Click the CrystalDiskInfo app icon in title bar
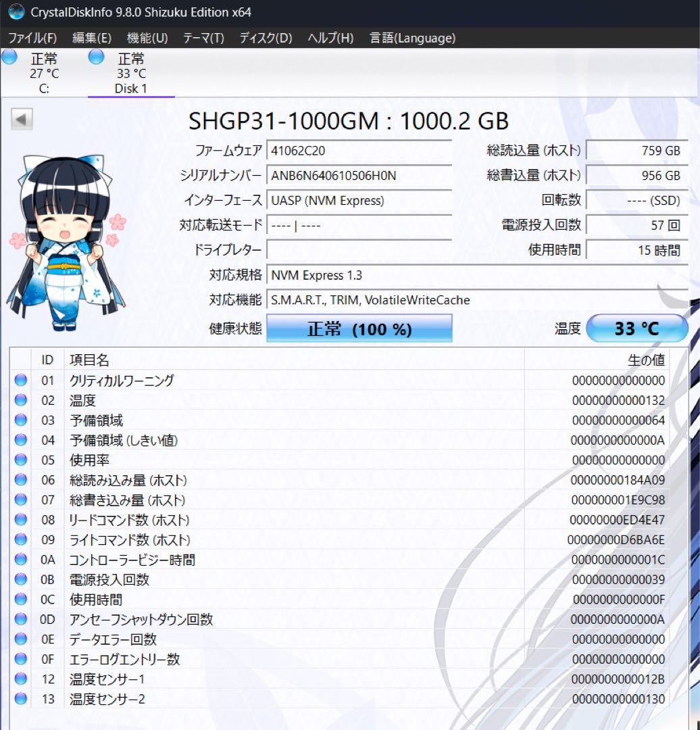Screen dimensions: 700x730 point(16,11)
